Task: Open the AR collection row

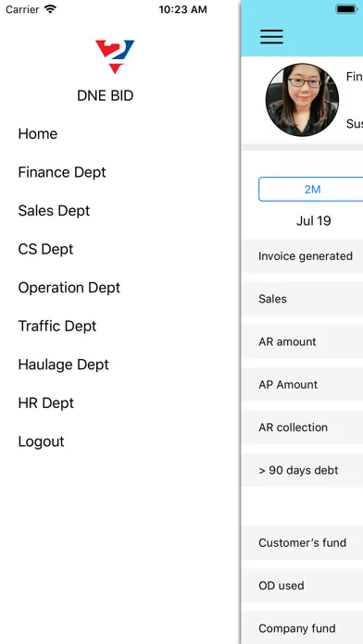Action: point(302,427)
